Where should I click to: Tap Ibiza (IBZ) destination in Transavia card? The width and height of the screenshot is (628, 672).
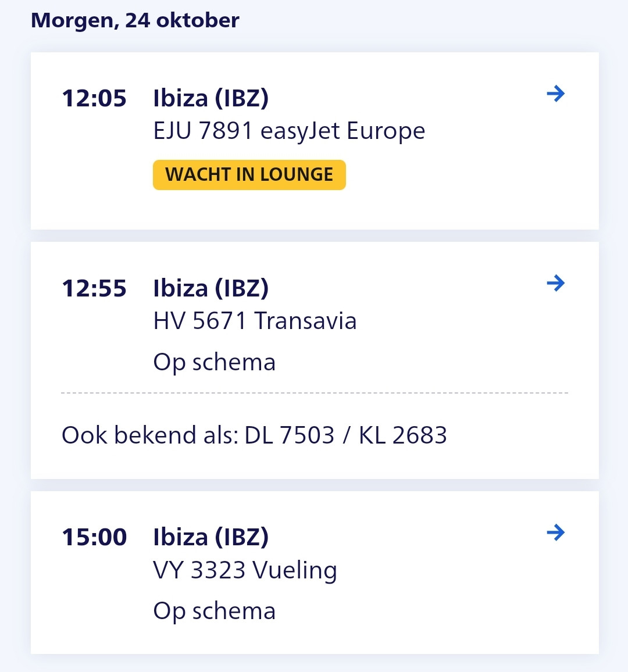click(x=210, y=288)
